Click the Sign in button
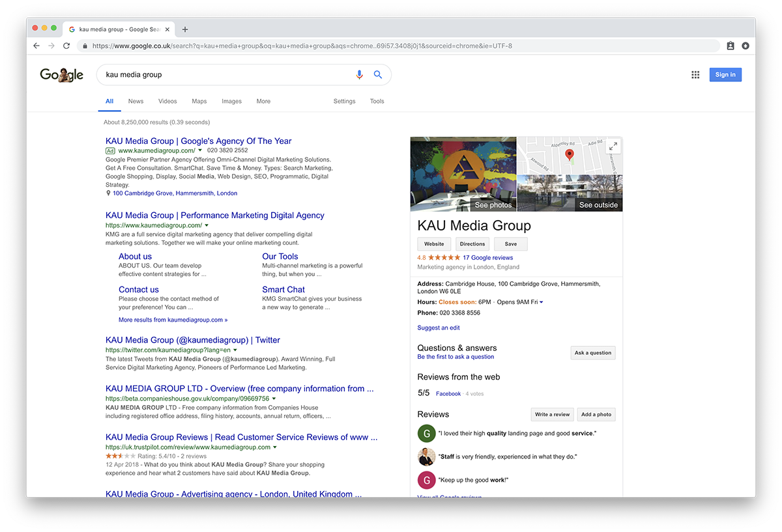This screenshot has width=782, height=532. [x=725, y=75]
